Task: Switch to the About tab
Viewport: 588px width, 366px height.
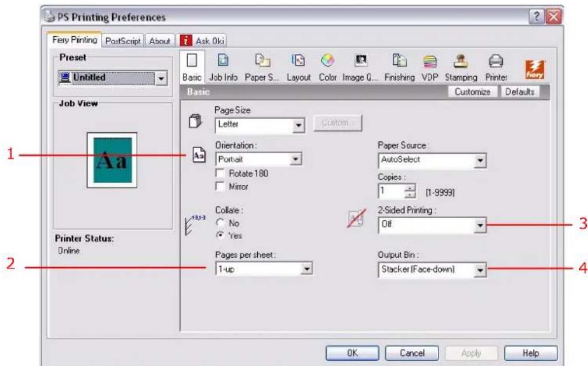Action: click(x=160, y=40)
